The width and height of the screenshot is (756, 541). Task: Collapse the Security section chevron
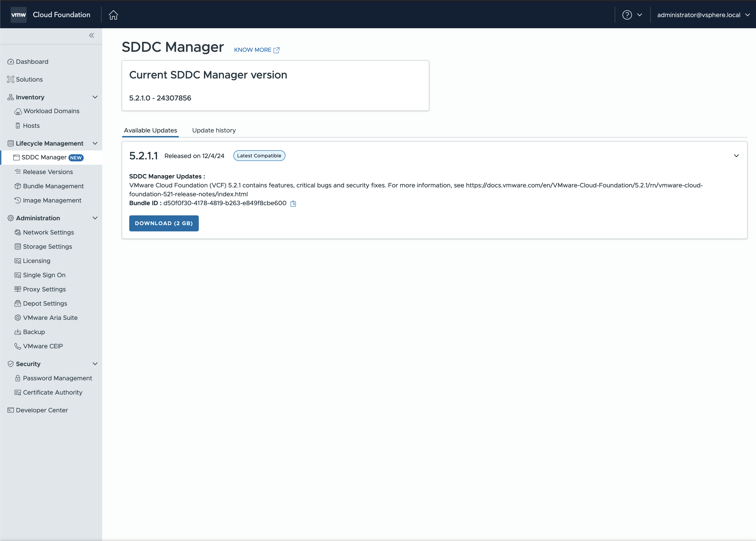tap(95, 364)
